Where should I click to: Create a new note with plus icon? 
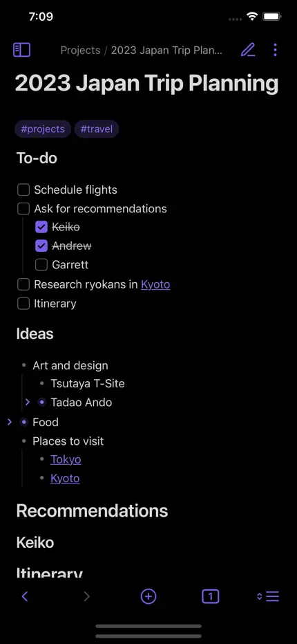[x=148, y=596]
